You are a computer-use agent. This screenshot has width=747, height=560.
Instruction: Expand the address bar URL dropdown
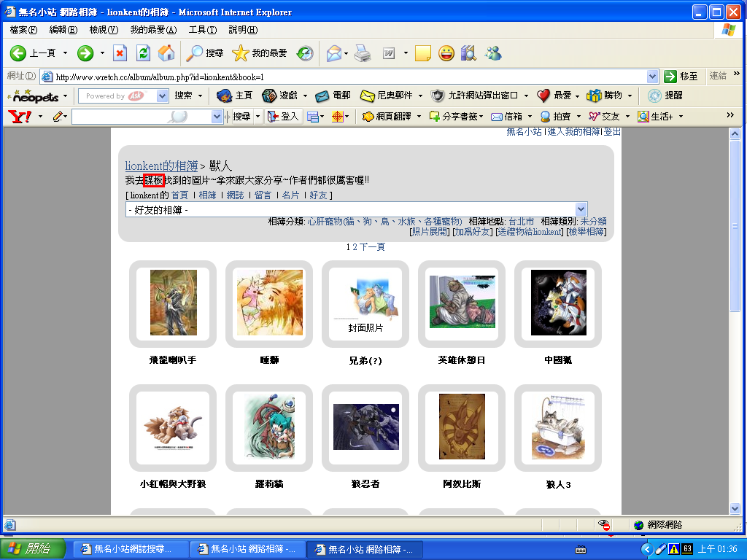(x=652, y=76)
